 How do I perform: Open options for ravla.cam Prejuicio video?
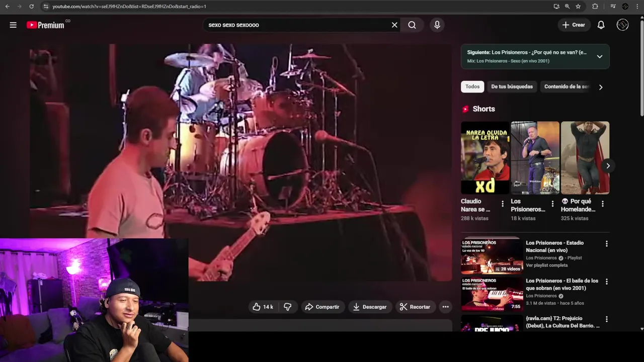point(606,319)
